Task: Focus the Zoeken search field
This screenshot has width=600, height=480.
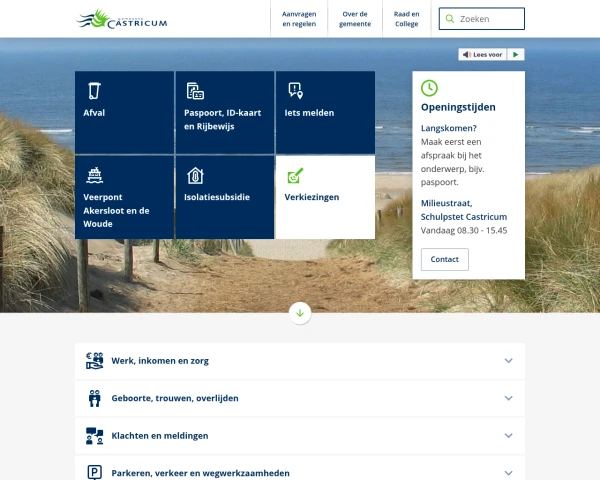Action: (x=482, y=19)
